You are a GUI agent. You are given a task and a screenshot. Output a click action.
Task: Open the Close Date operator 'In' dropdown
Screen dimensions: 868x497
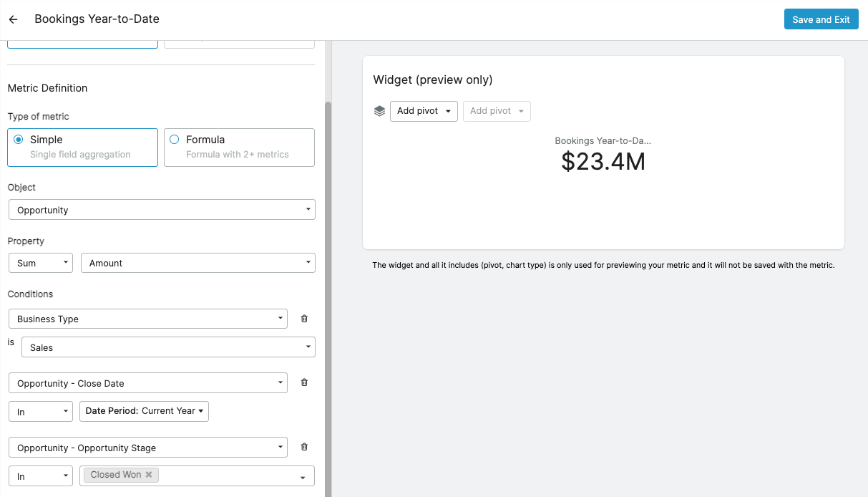click(41, 411)
